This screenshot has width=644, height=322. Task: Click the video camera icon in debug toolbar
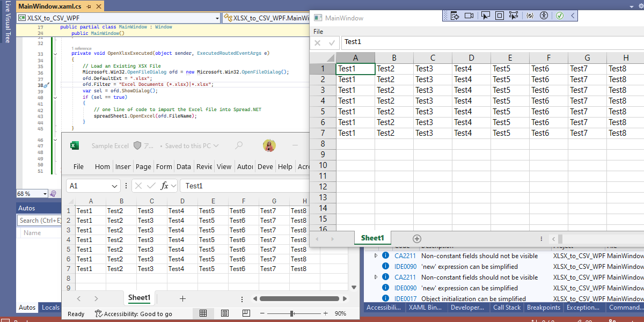[469, 16]
